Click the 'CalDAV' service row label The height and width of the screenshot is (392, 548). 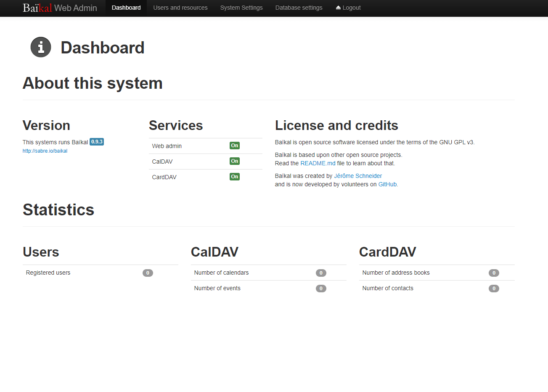click(162, 162)
